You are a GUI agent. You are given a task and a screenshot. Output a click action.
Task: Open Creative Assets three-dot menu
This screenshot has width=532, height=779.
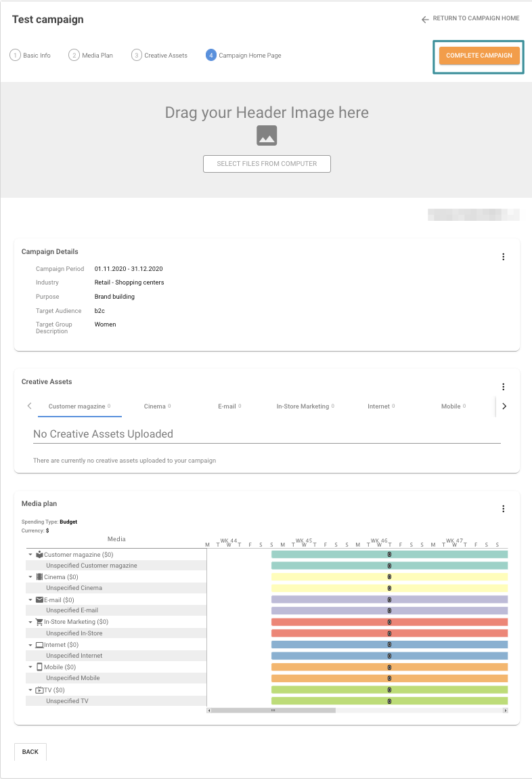tap(503, 387)
